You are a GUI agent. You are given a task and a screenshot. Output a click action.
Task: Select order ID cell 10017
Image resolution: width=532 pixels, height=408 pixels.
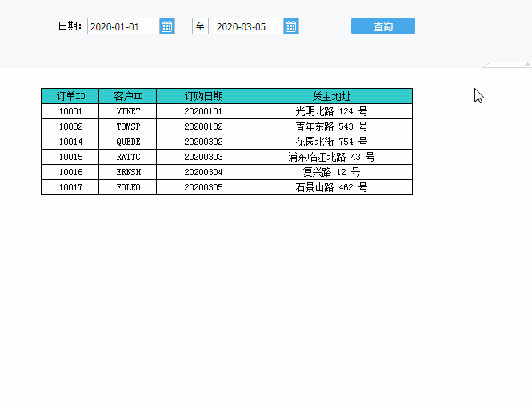click(x=70, y=187)
